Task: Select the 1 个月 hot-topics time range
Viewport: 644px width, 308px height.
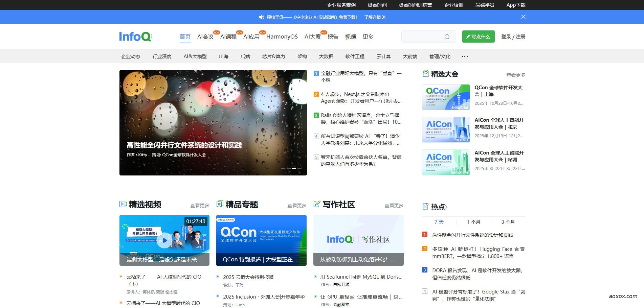Action: pyautogui.click(x=473, y=222)
